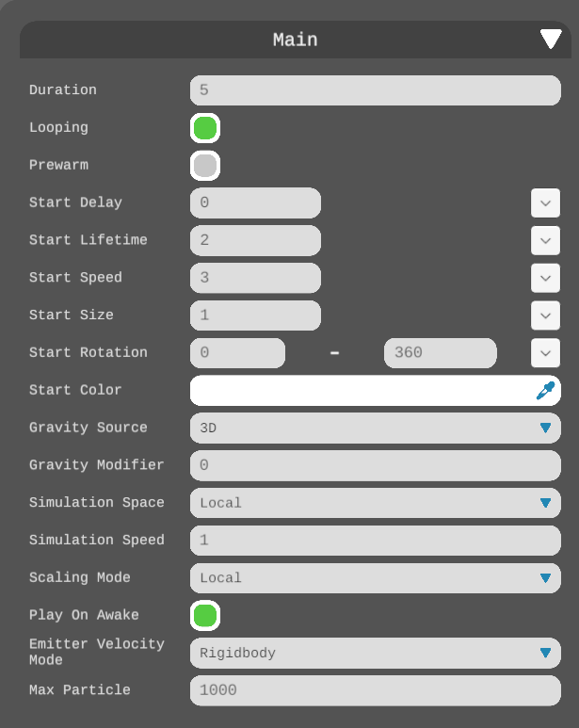Image resolution: width=579 pixels, height=728 pixels.
Task: Open the Start Speed mode chevron
Action: click(x=545, y=278)
